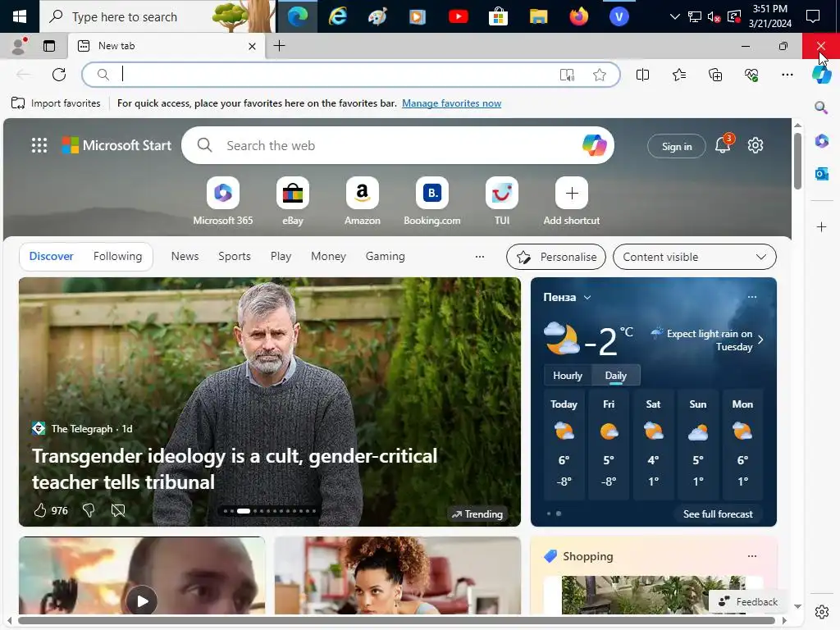Click See full forecast
Image resolution: width=840 pixels, height=630 pixels.
pyautogui.click(x=718, y=514)
